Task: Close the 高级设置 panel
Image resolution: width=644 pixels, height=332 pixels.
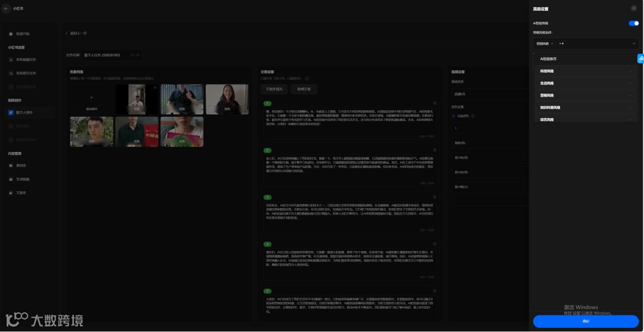Action: click(x=634, y=8)
